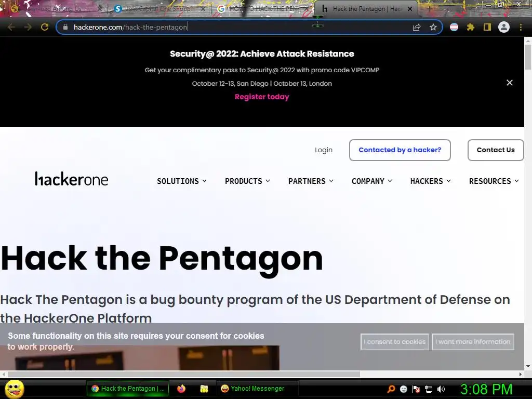Dismiss the Security@ 2022 banner with the X
Viewport: 532px width, 399px height.
coord(510,83)
